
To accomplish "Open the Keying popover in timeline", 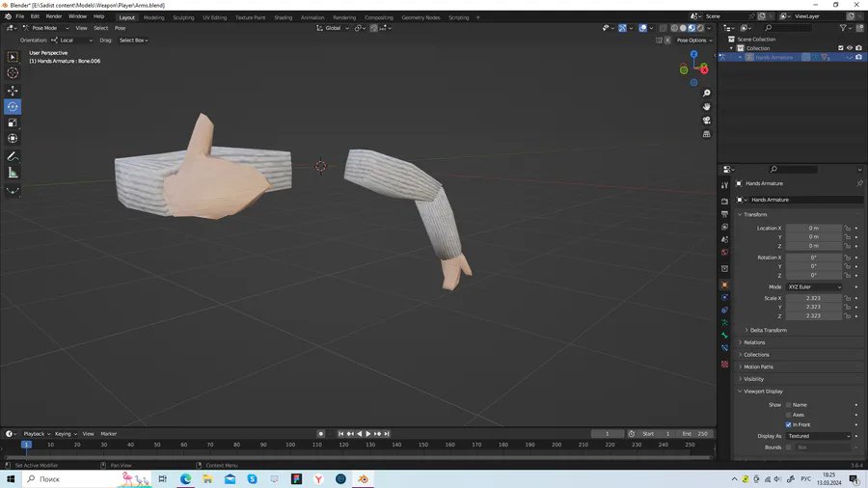I will click(x=65, y=434).
